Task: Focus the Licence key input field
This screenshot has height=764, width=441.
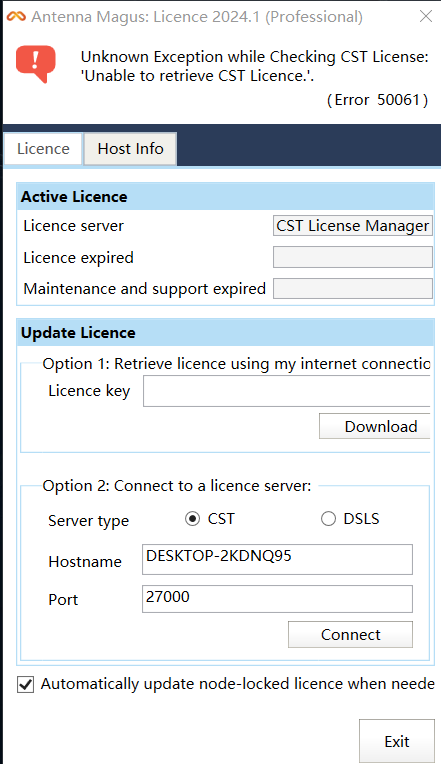Action: click(287, 391)
